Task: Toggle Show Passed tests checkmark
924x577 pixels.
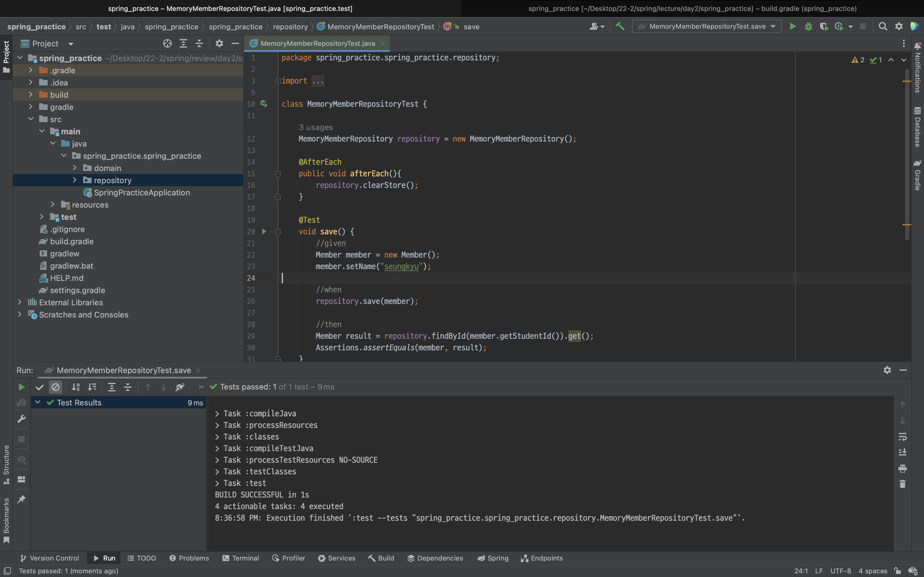Action: point(40,387)
